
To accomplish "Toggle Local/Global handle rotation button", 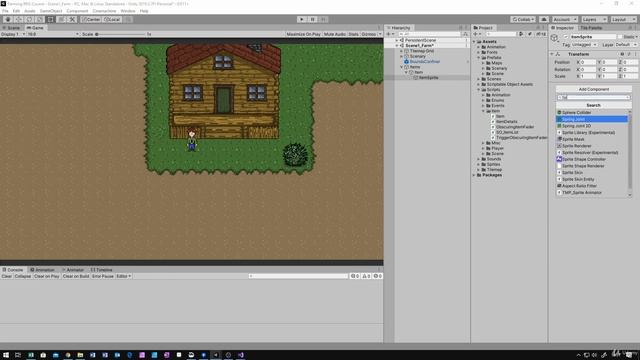I will tap(112, 19).
